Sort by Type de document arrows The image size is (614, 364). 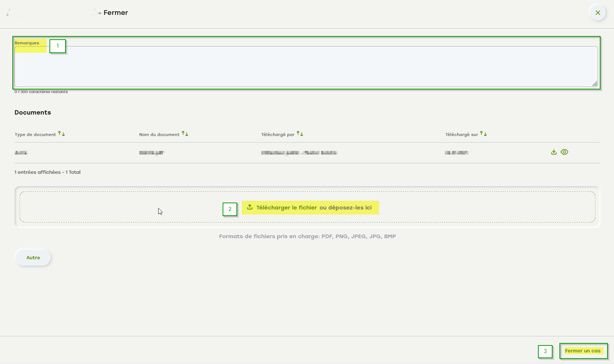point(61,134)
